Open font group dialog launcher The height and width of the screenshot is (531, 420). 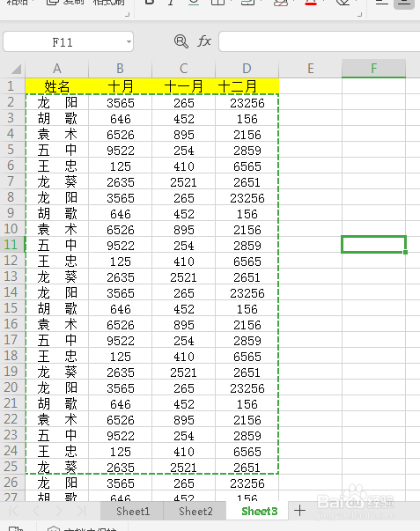360,15
